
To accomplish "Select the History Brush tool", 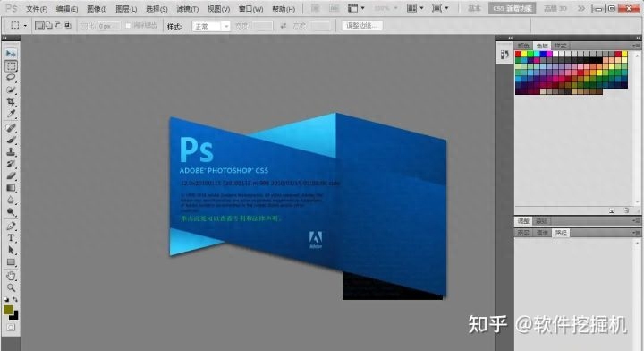I will tap(11, 164).
